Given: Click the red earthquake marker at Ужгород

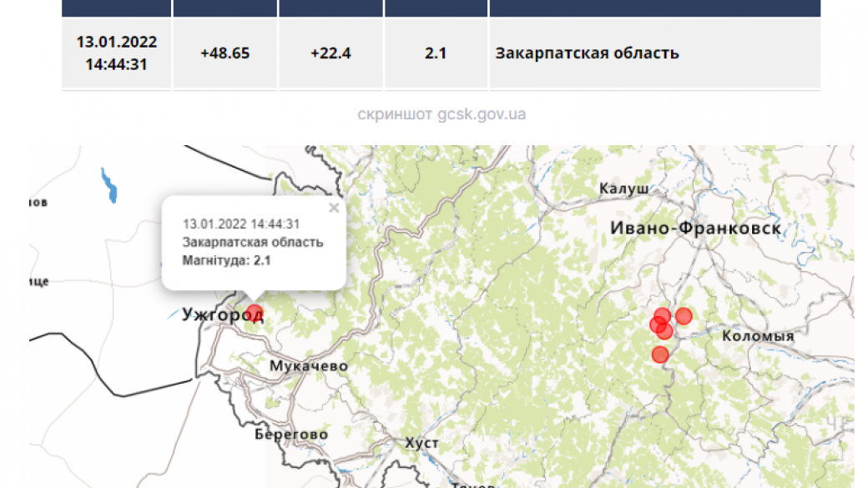Looking at the screenshot, I should point(255,314).
